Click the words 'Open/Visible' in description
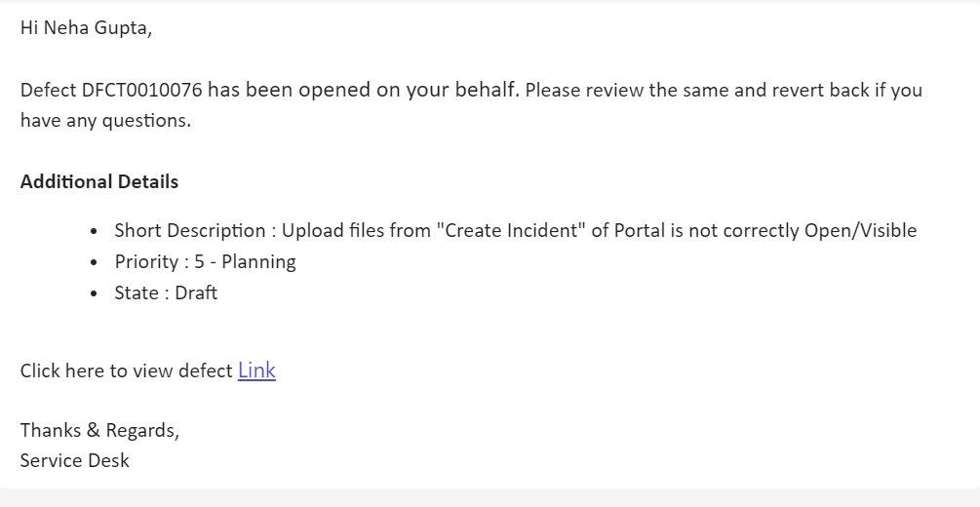 pyautogui.click(x=860, y=231)
